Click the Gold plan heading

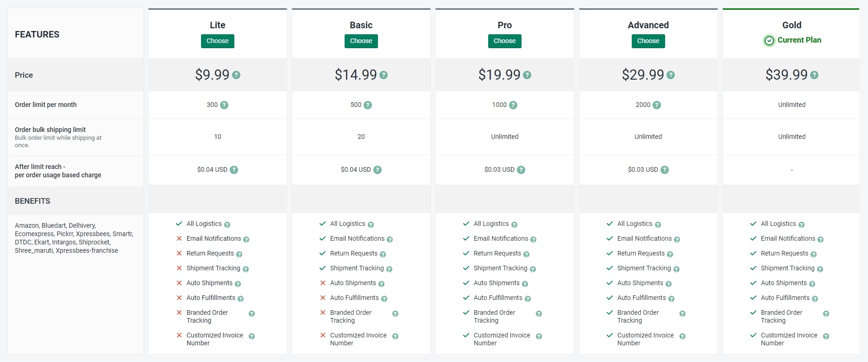tap(792, 25)
